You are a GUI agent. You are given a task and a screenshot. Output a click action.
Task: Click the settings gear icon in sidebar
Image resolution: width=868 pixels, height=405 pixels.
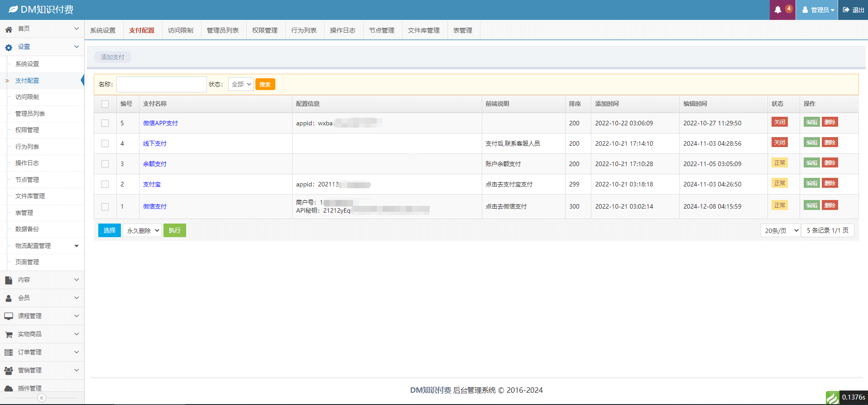point(9,47)
